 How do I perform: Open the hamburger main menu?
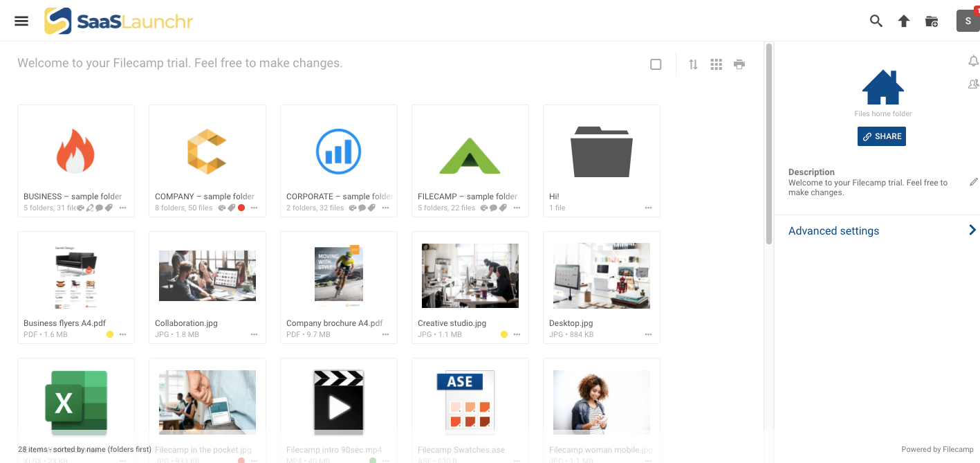(21, 21)
